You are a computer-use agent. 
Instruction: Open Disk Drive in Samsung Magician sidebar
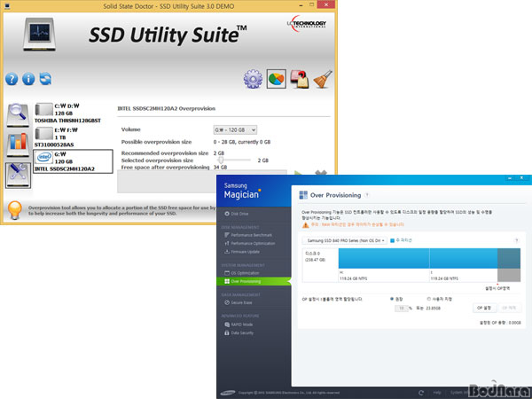click(x=236, y=214)
